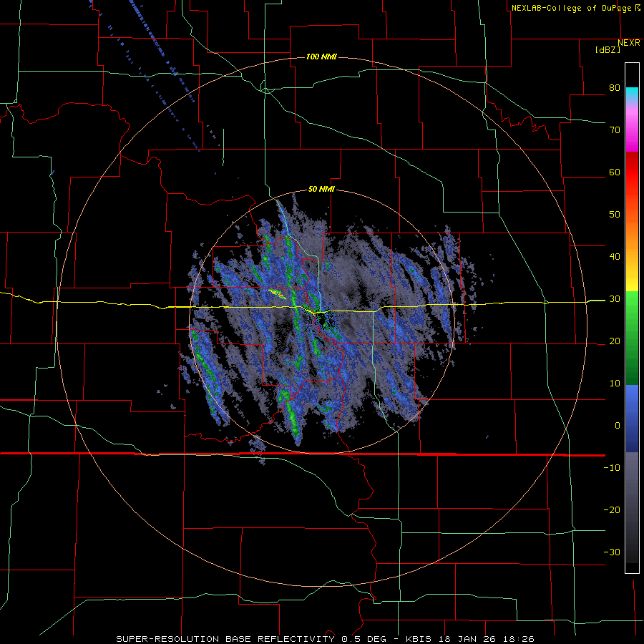The image size is (644, 644).
Task: Click the 18 JAN 26 18:26 timestamp
Action: pos(487,639)
